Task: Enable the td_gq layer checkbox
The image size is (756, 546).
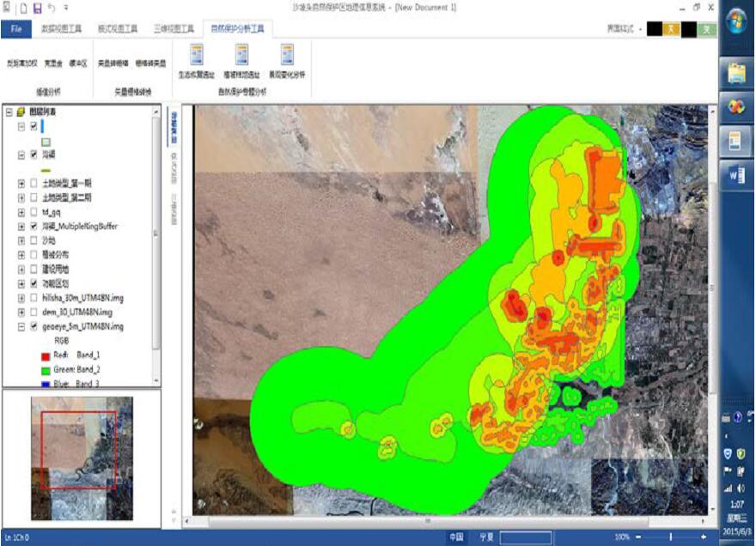Action: [x=34, y=211]
